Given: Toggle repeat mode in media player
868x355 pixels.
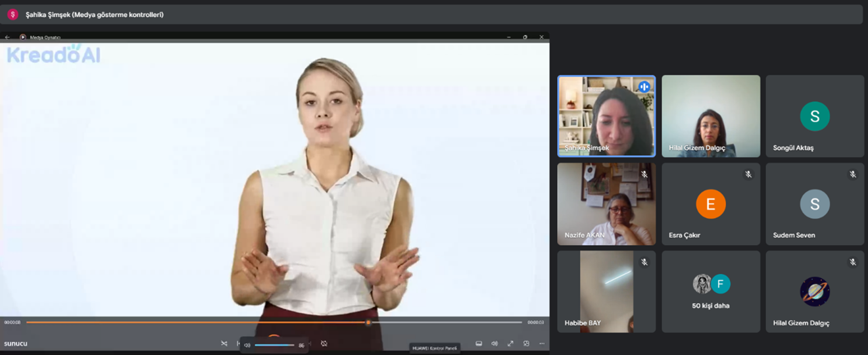Looking at the screenshot, I should pyautogui.click(x=324, y=344).
